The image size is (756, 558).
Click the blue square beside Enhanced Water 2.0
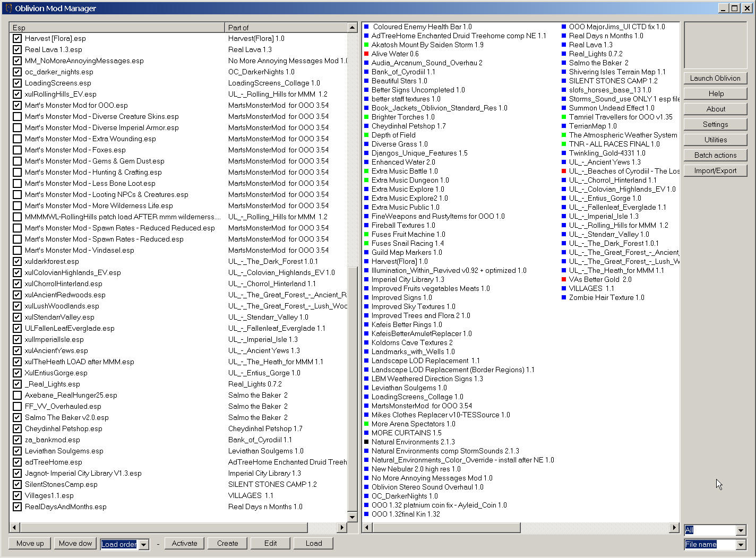coord(366,162)
